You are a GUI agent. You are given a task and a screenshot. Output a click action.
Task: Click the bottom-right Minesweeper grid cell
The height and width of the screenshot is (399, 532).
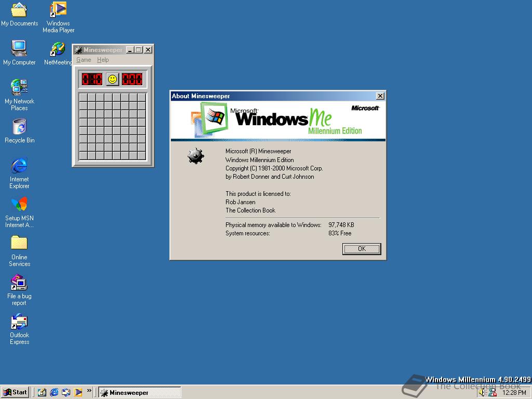pos(142,156)
